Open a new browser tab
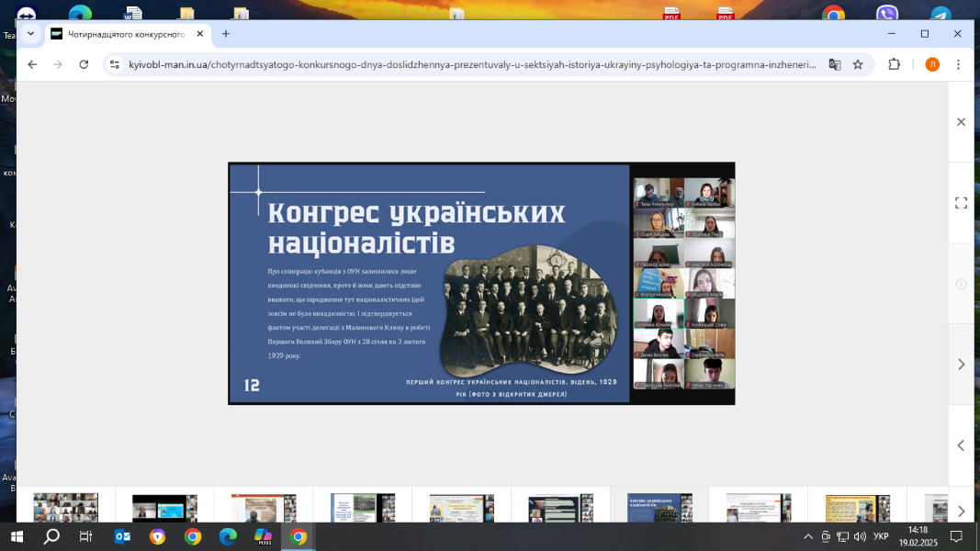This screenshot has height=551, width=980. (226, 34)
